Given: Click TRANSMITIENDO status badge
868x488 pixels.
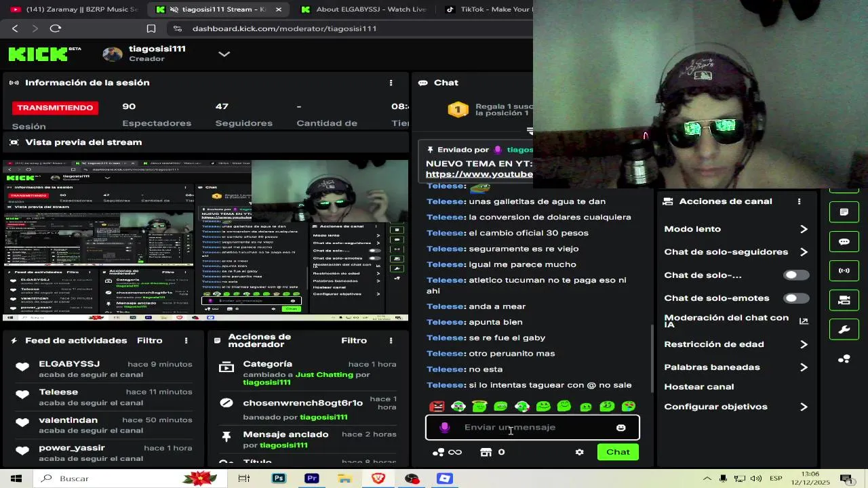Looking at the screenshot, I should click(55, 108).
